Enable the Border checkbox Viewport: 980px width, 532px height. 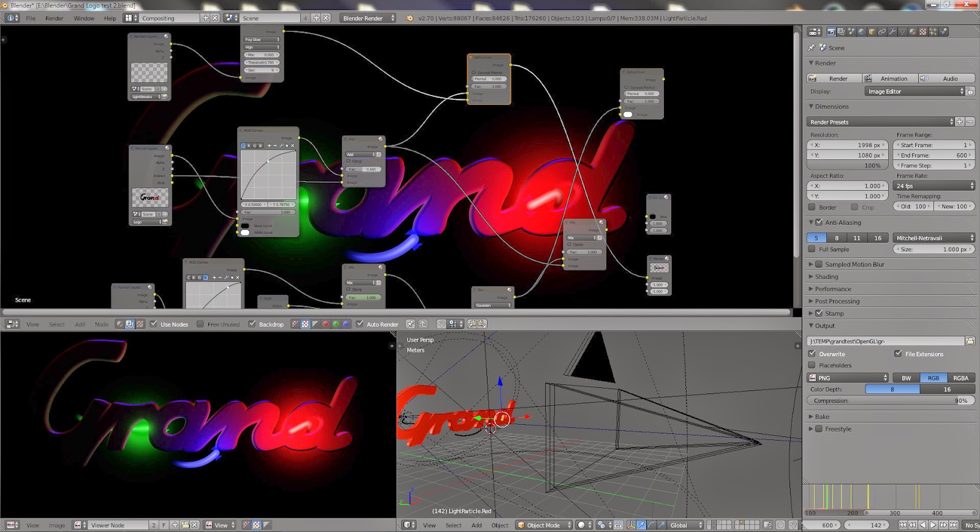click(812, 207)
